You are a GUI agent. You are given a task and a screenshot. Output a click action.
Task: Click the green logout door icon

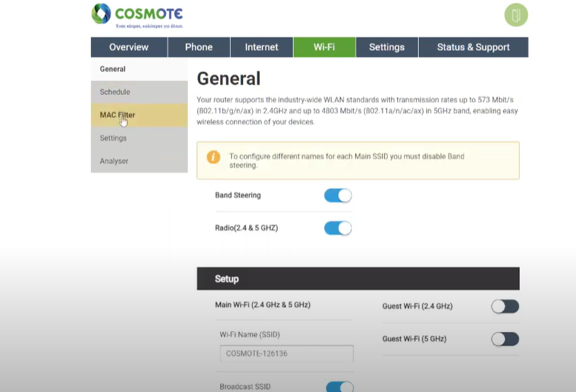(x=515, y=16)
